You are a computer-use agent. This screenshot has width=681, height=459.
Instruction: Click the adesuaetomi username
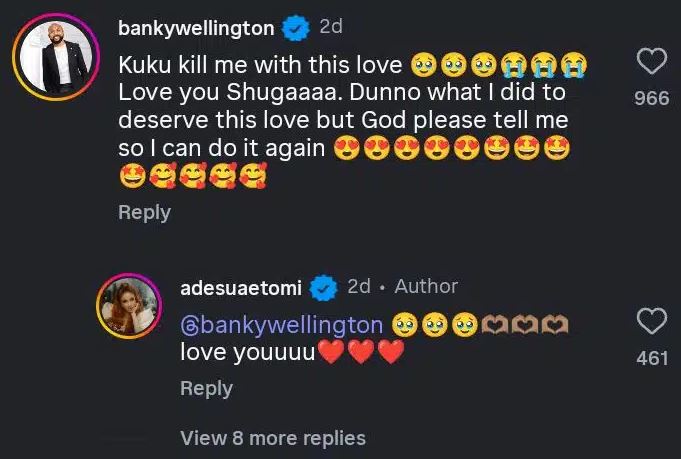tap(241, 288)
